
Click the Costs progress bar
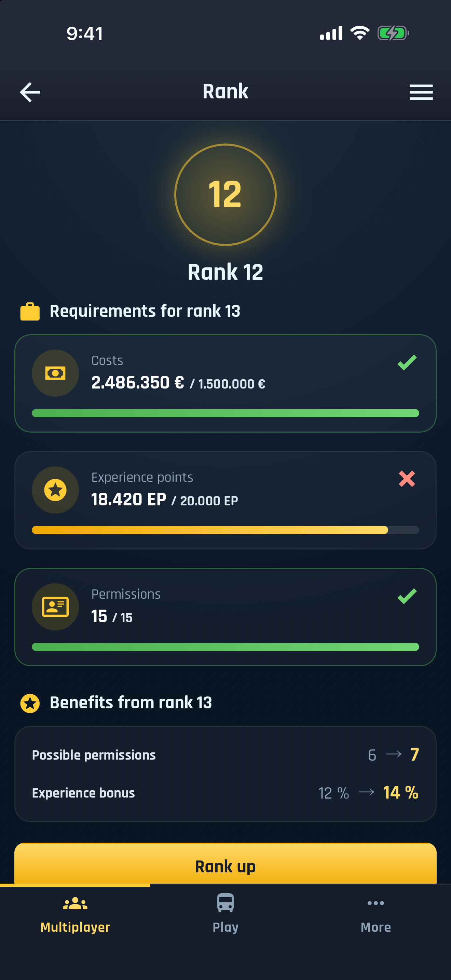225,413
